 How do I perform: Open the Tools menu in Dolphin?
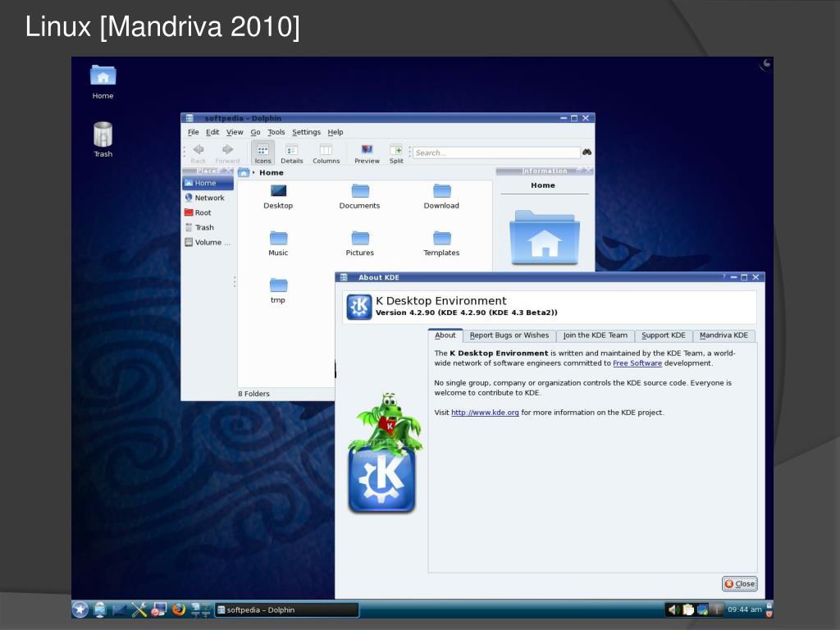pyautogui.click(x=276, y=132)
